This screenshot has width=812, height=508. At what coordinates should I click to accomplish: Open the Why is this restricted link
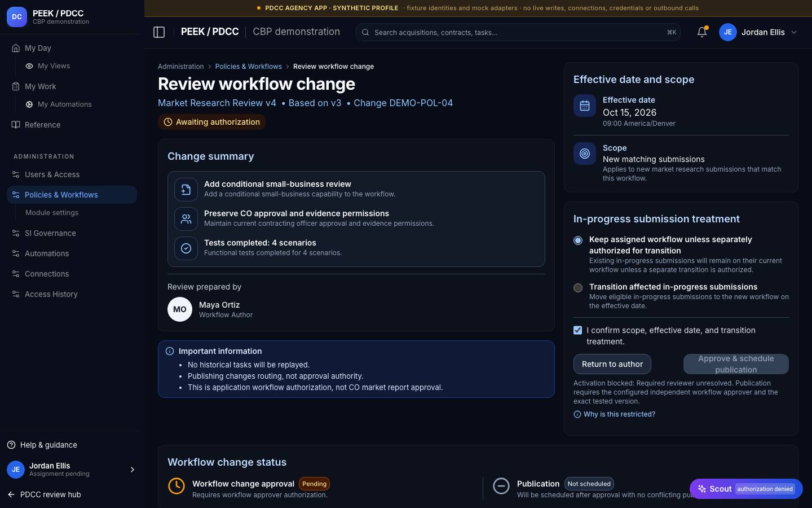(x=619, y=414)
